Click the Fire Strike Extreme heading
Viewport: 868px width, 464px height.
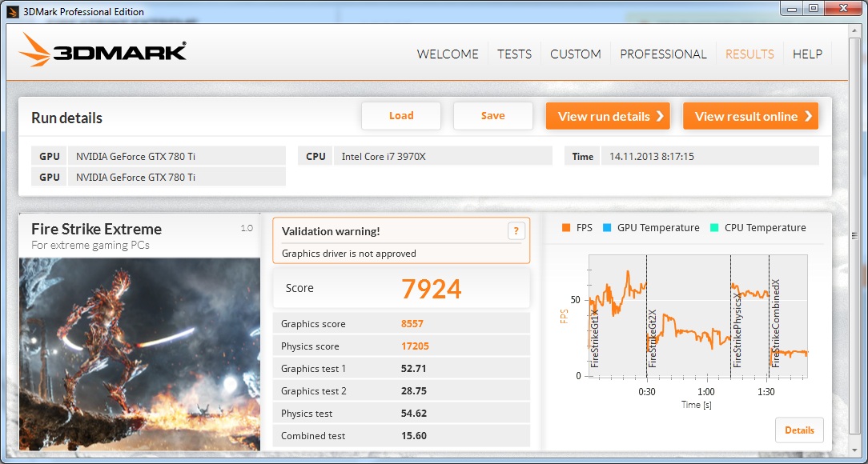coord(96,229)
